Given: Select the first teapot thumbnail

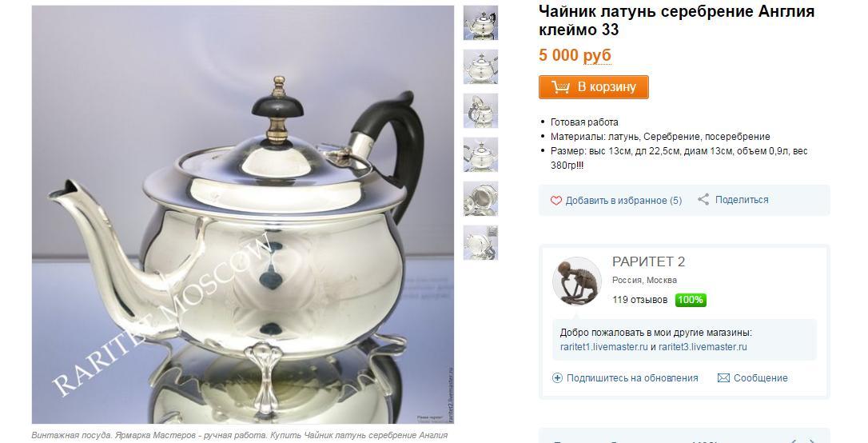Looking at the screenshot, I should click(x=480, y=22).
